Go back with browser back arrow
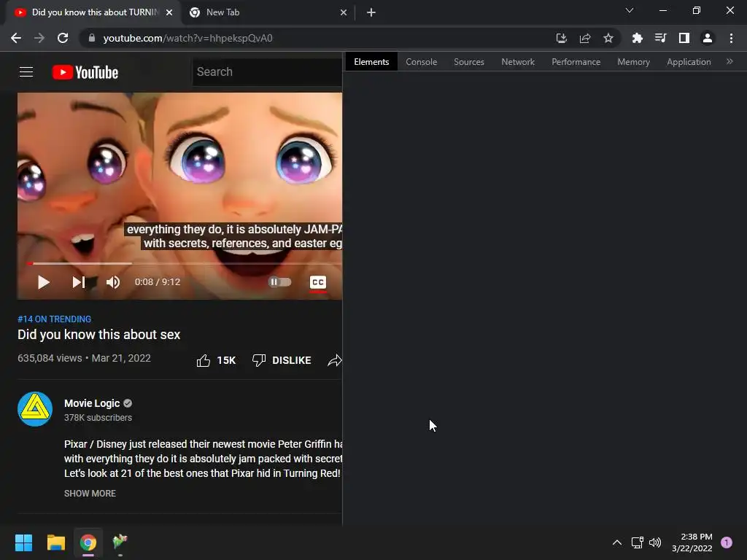The image size is (747, 560). tap(16, 38)
